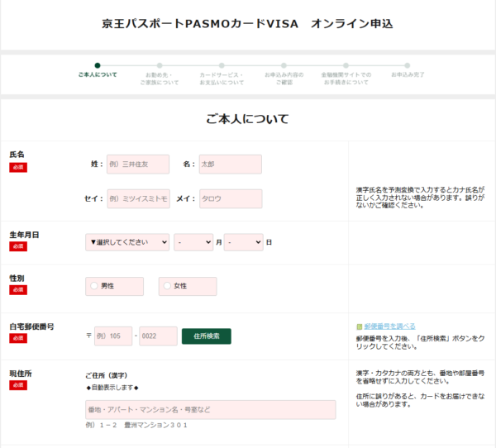
Task: Click the カードサービス・お支払いについて step
Action: coord(222,74)
